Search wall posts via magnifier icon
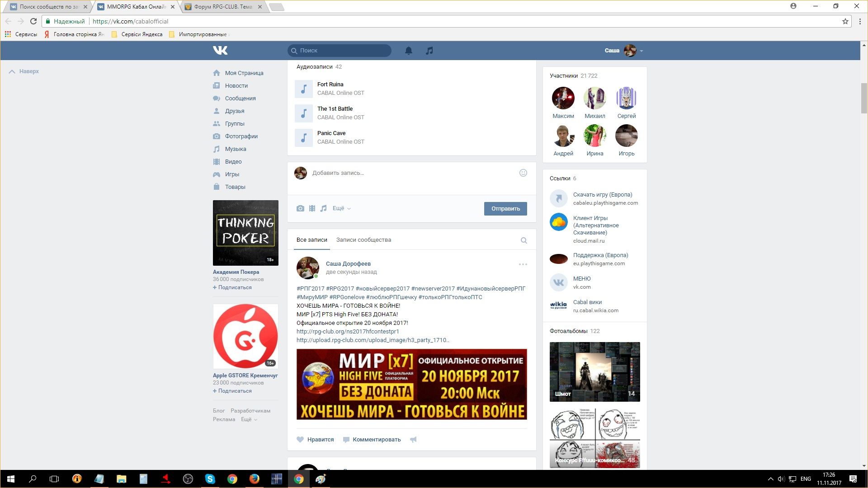Image resolution: width=868 pixels, height=488 pixels. coord(524,240)
